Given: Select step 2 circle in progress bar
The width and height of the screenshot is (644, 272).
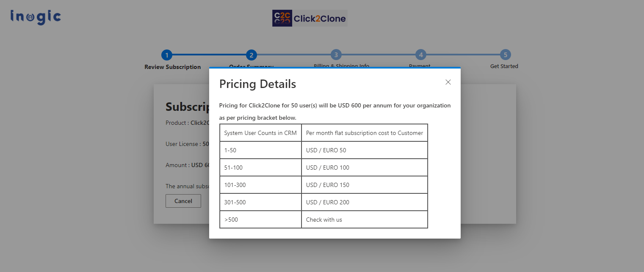Looking at the screenshot, I should tap(251, 55).
